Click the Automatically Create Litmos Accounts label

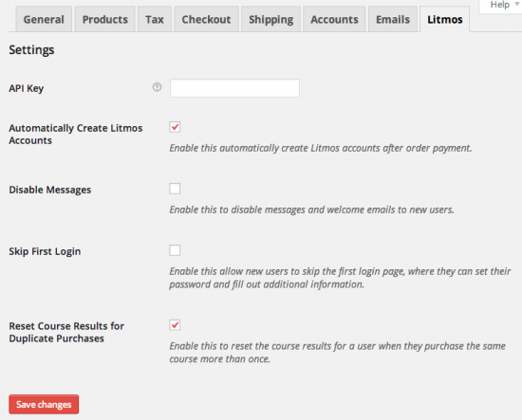point(76,134)
